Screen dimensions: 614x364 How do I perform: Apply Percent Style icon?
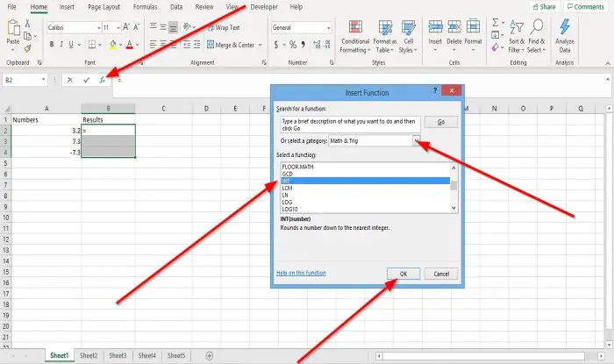[x=293, y=45]
